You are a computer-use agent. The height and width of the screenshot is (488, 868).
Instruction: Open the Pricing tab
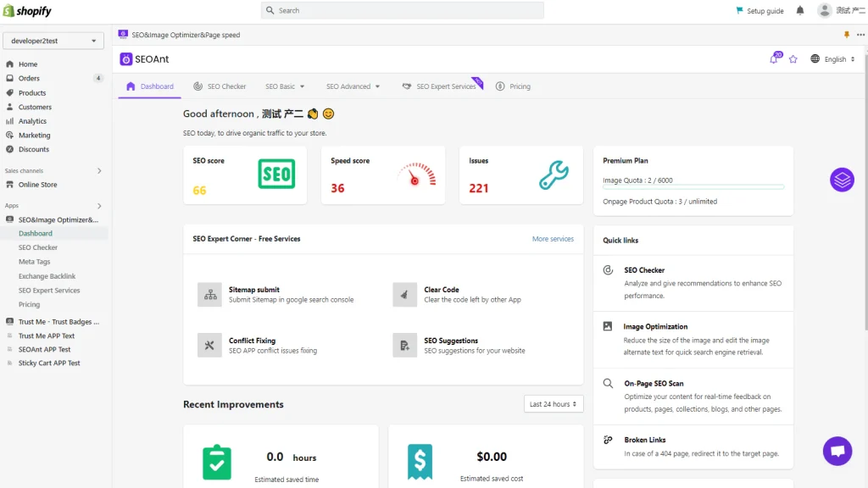[513, 86]
